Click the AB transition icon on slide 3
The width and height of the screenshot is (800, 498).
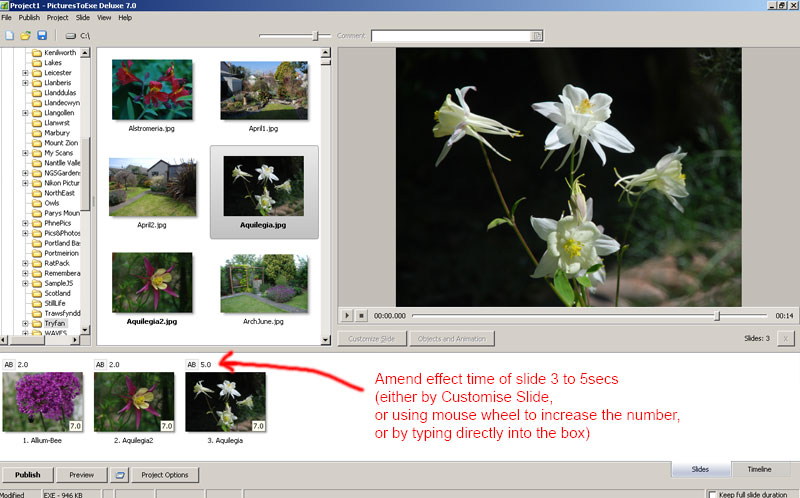point(192,365)
